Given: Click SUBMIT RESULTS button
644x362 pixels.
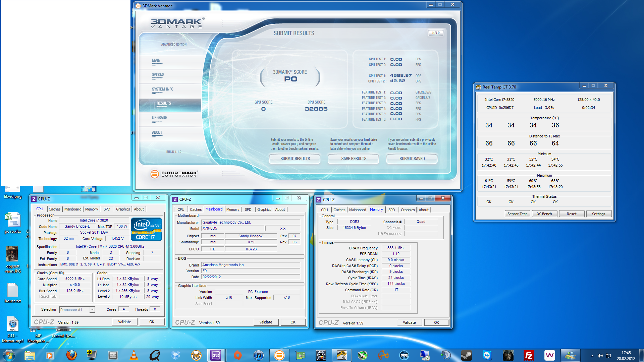Looking at the screenshot, I should tap(295, 159).
